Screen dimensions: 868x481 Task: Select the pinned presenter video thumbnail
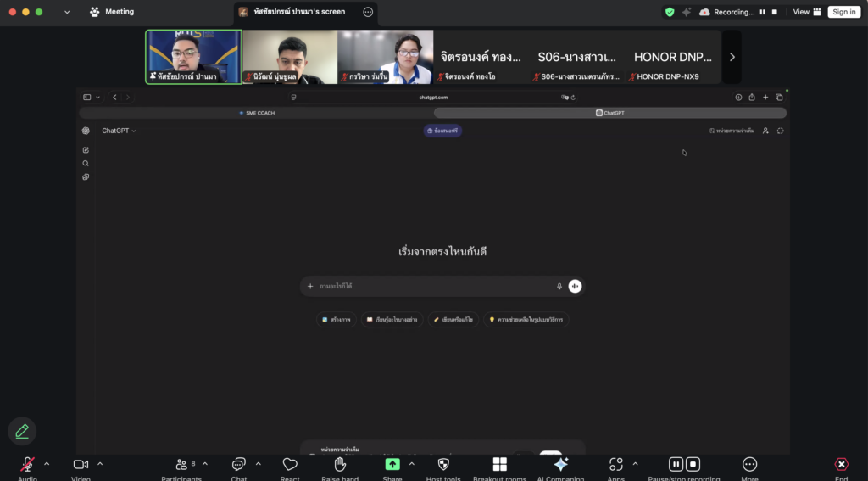click(193, 57)
